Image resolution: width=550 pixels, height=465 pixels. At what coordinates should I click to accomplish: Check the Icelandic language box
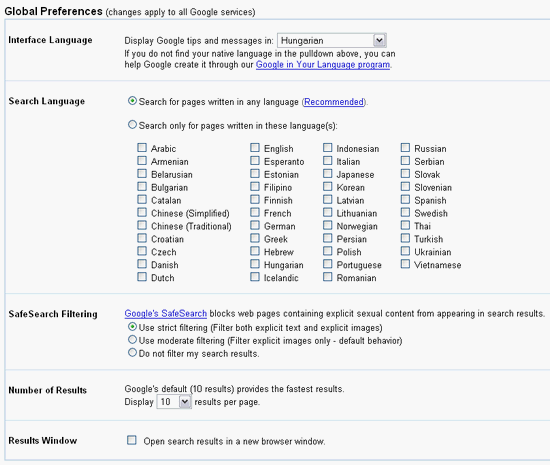click(x=255, y=277)
